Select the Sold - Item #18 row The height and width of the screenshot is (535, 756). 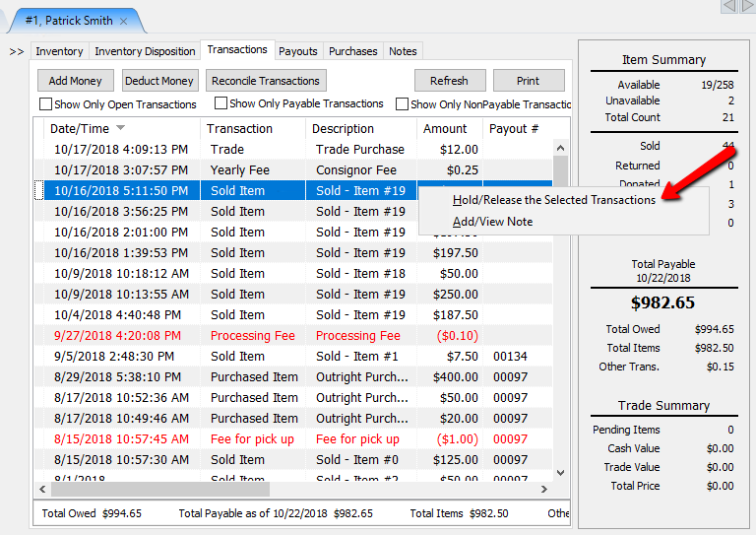pyautogui.click(x=293, y=274)
